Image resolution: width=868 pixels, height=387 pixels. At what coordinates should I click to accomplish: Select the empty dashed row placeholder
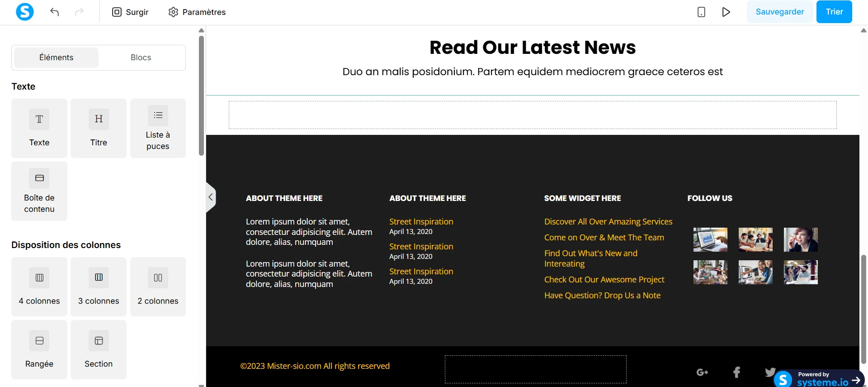click(533, 115)
